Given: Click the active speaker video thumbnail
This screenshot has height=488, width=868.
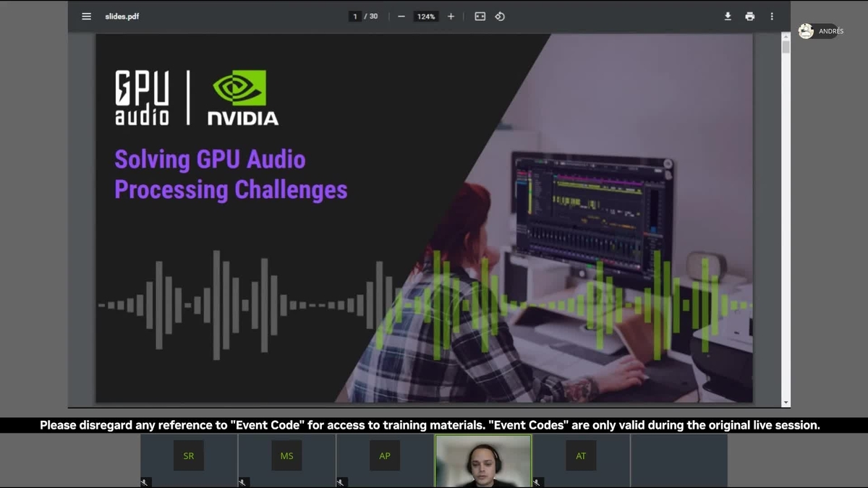Looking at the screenshot, I should coord(483,461).
